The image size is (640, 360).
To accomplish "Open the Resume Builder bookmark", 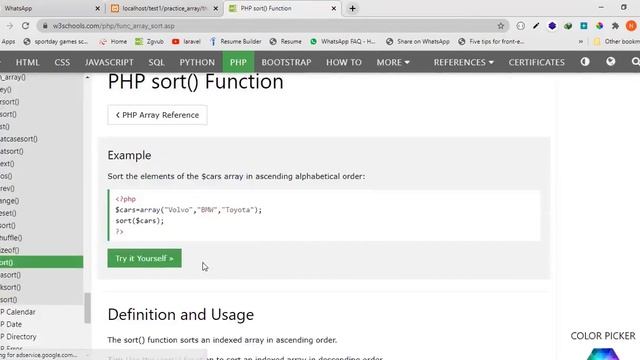I will point(236,42).
